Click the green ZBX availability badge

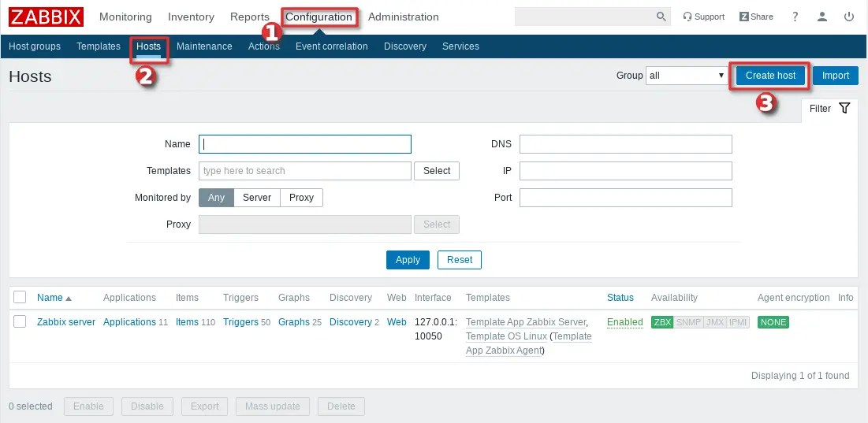(x=662, y=322)
